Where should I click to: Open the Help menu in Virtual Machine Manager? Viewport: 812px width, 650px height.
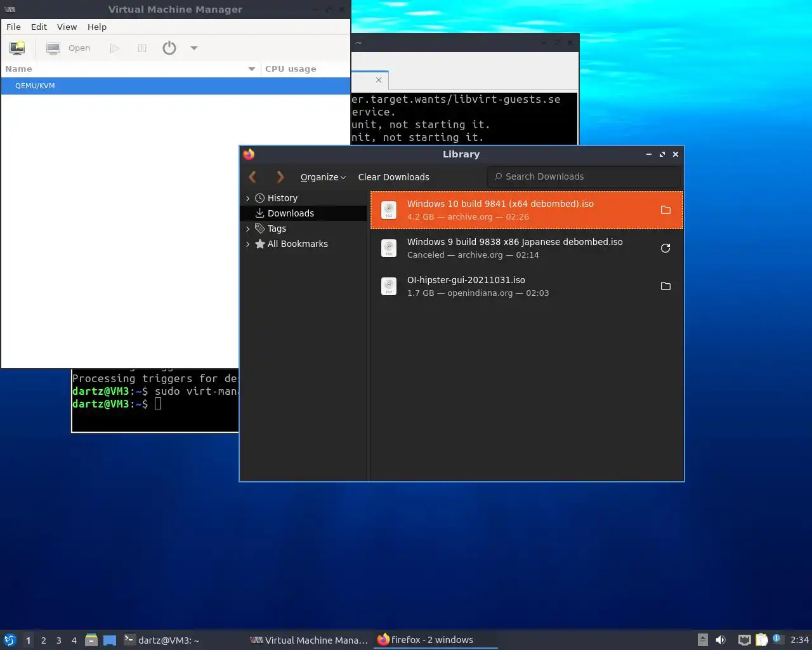tap(97, 27)
